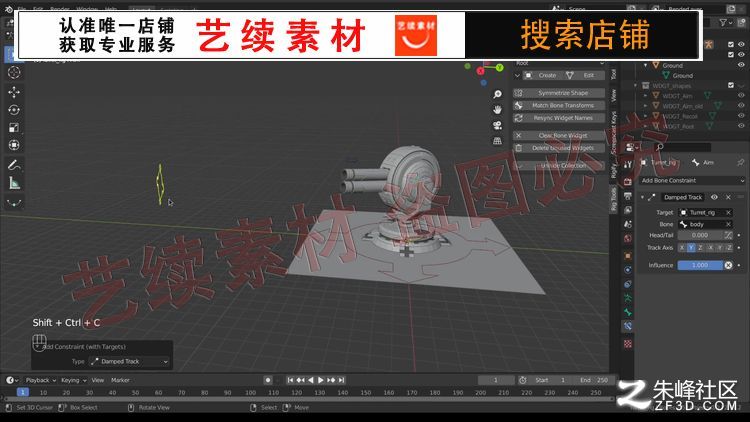
Task: Set Track Axis to X
Action: 682,248
